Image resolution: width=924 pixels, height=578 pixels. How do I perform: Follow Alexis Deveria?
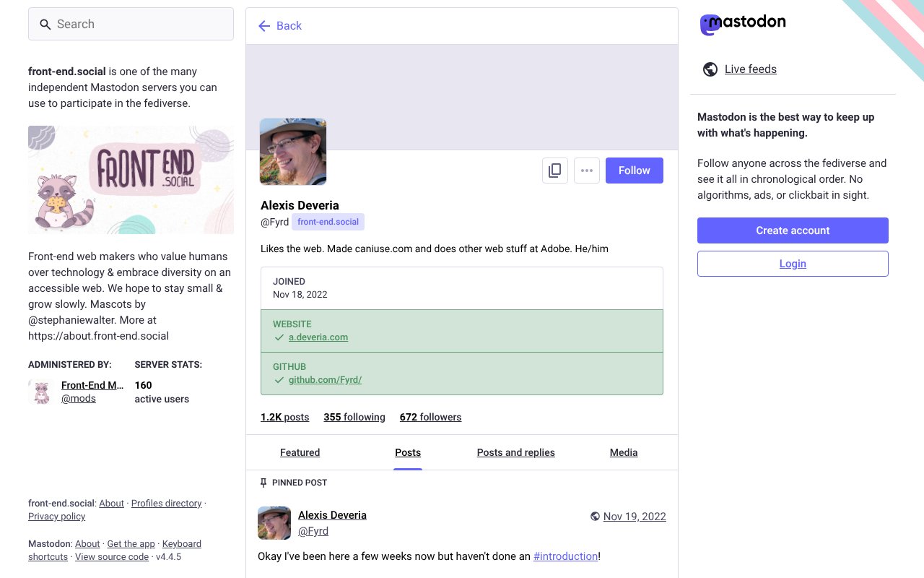coord(634,171)
